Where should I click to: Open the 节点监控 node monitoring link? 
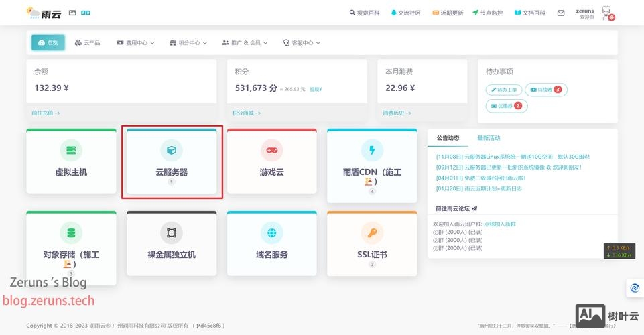point(487,13)
